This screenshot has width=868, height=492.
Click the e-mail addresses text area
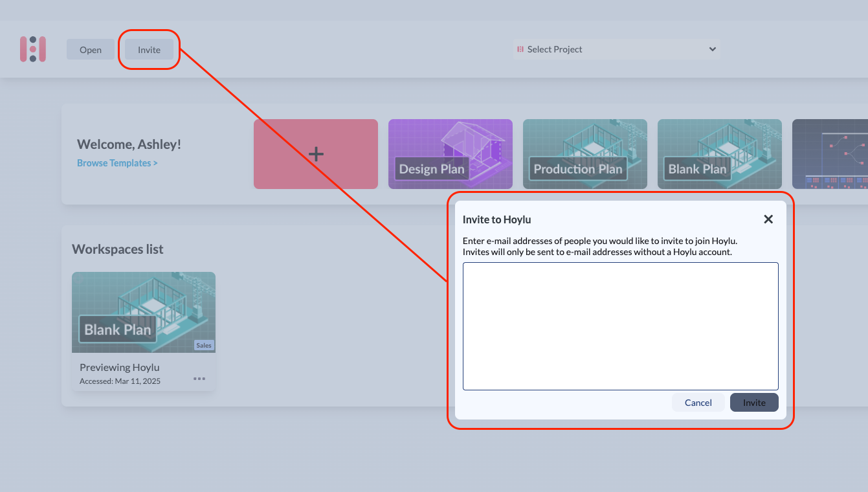point(621,326)
